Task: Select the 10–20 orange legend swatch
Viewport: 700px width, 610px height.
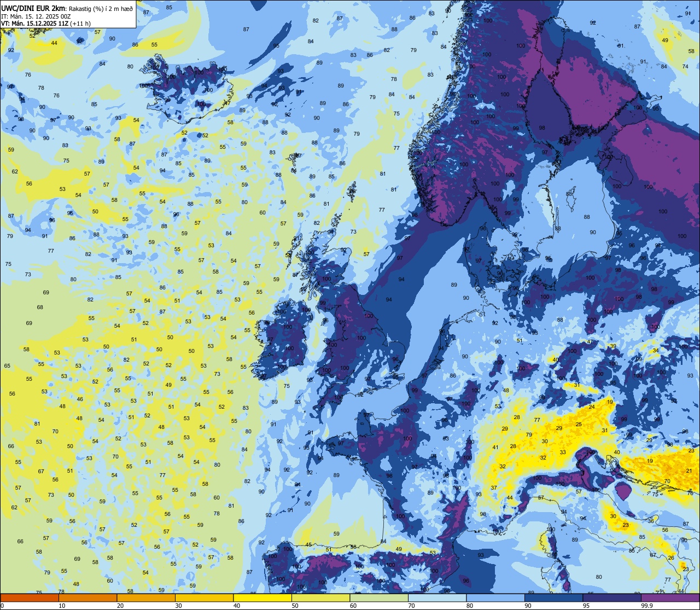Action: [87, 598]
